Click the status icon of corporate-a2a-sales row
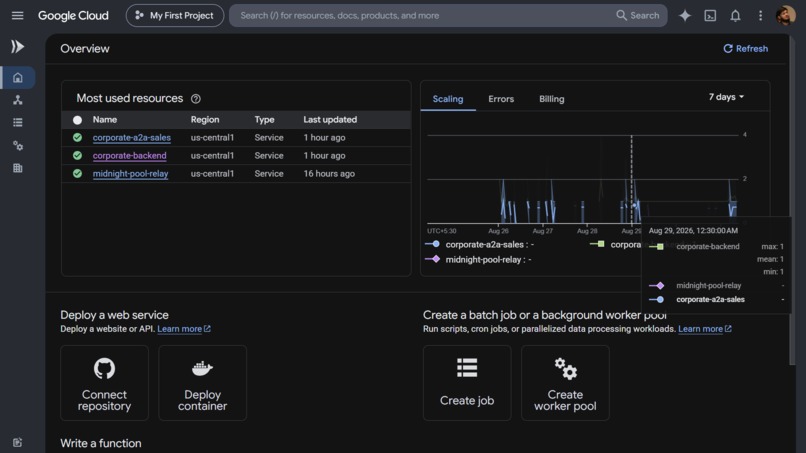 pyautogui.click(x=77, y=137)
